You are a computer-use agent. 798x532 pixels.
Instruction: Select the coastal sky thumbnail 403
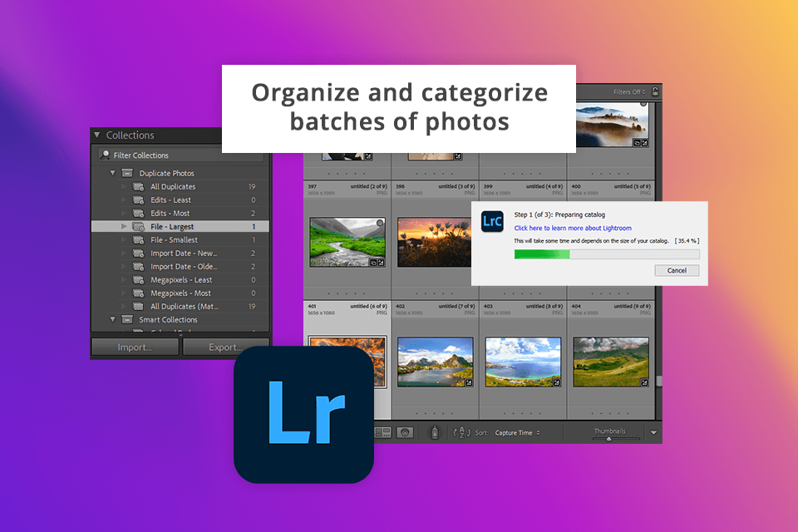(523, 362)
